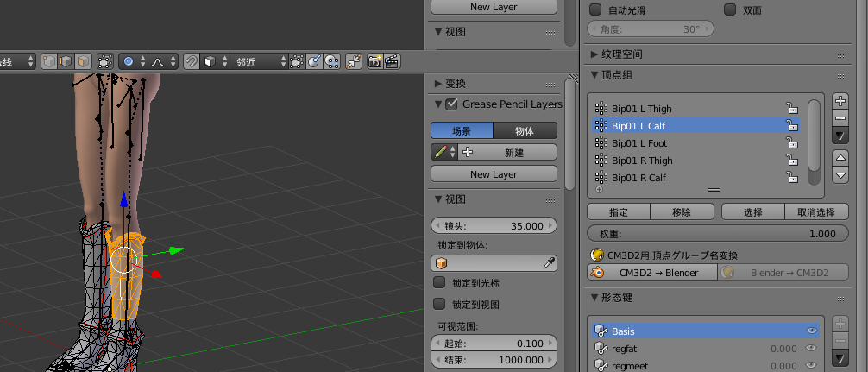Viewport: 868px width, 372px height.
Task: Click 移除 remove button
Action: click(x=682, y=212)
